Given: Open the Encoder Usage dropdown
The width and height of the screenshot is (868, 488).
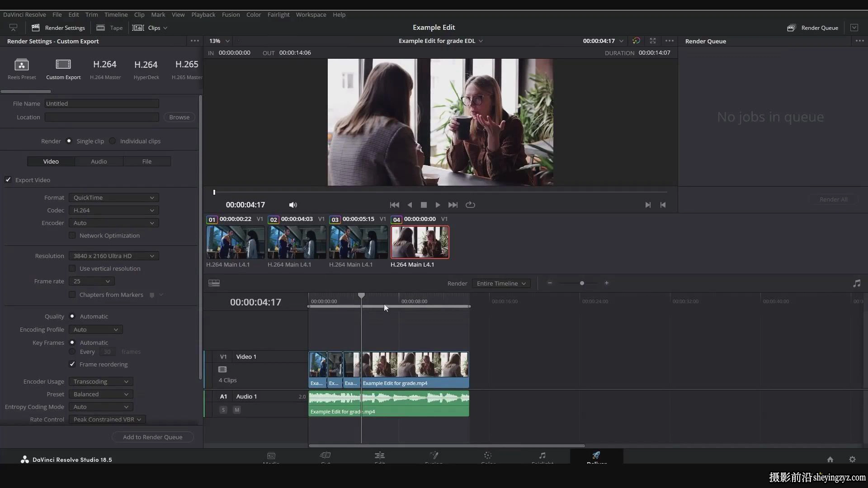Looking at the screenshot, I should coord(101,381).
